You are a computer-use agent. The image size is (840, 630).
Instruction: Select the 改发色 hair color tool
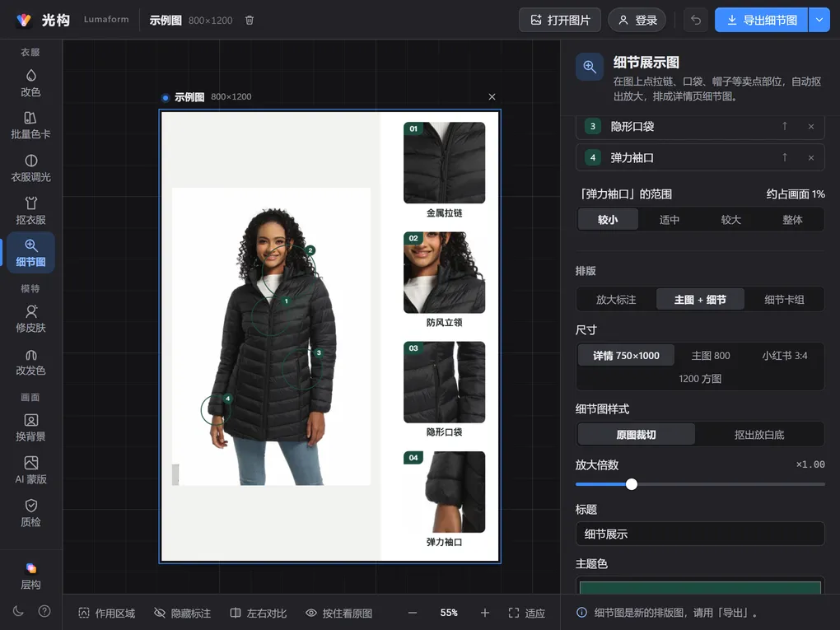tap(30, 362)
